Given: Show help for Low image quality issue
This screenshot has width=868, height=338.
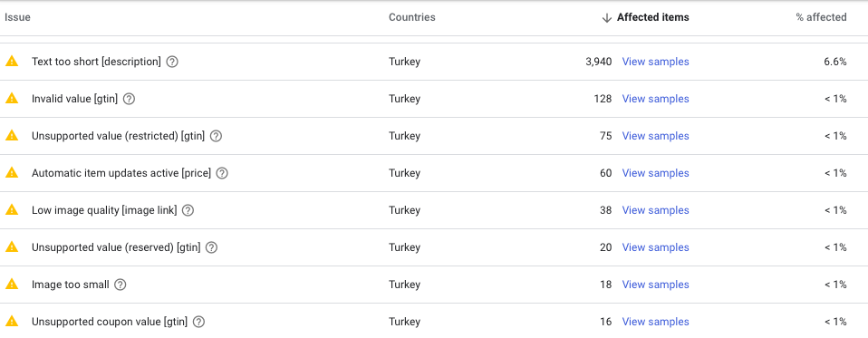Looking at the screenshot, I should point(188,210).
